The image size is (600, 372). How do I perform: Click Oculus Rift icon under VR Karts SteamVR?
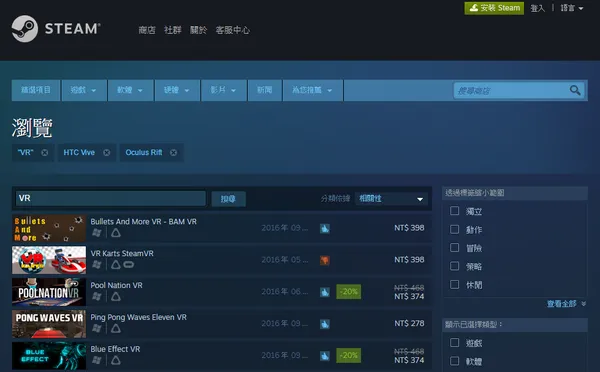click(129, 264)
